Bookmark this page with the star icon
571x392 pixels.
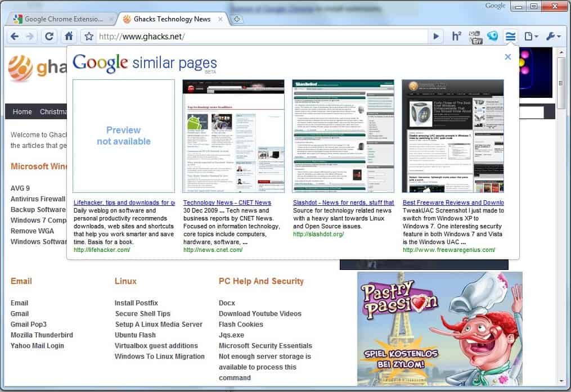click(x=88, y=37)
